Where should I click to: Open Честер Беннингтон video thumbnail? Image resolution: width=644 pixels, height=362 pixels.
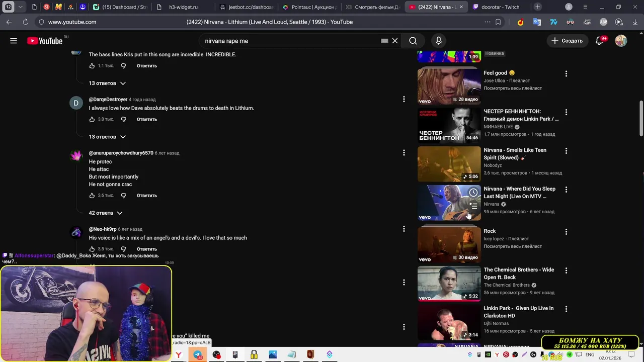[x=449, y=125]
